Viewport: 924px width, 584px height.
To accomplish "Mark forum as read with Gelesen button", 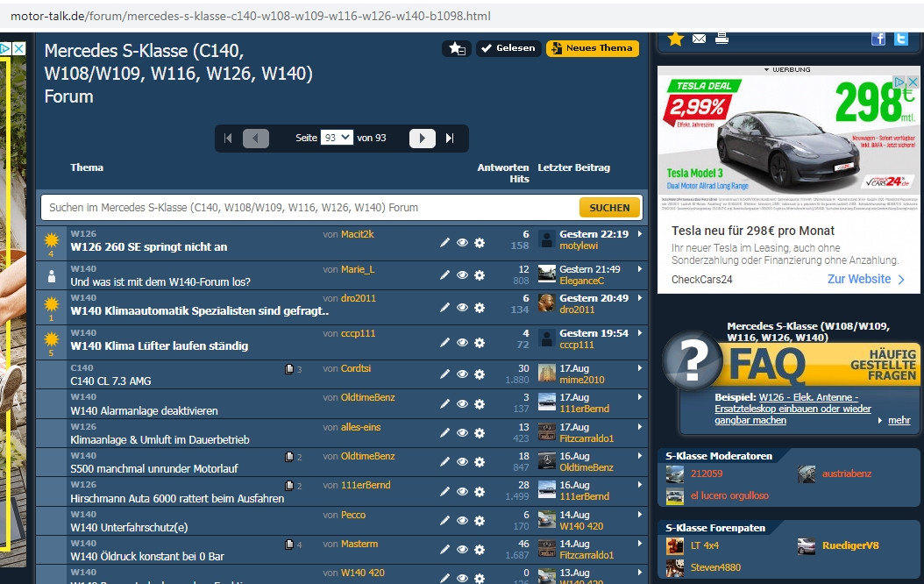I will pos(508,48).
